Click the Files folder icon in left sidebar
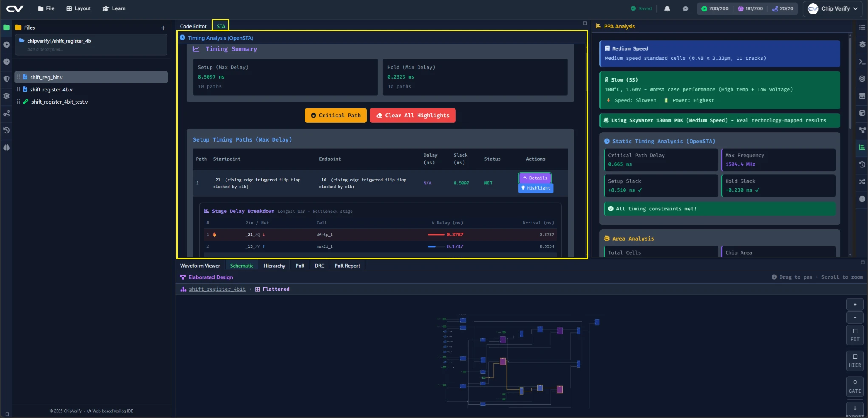868x419 pixels. pos(6,27)
